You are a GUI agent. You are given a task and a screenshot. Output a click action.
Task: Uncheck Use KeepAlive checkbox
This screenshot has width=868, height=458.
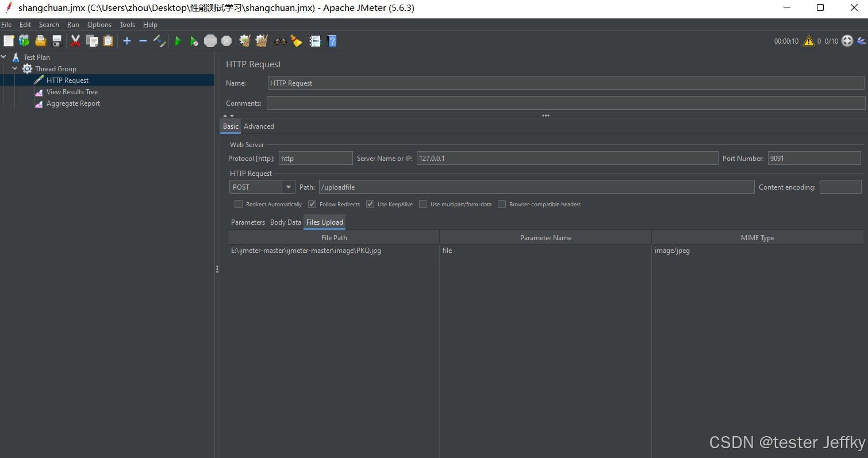point(370,204)
